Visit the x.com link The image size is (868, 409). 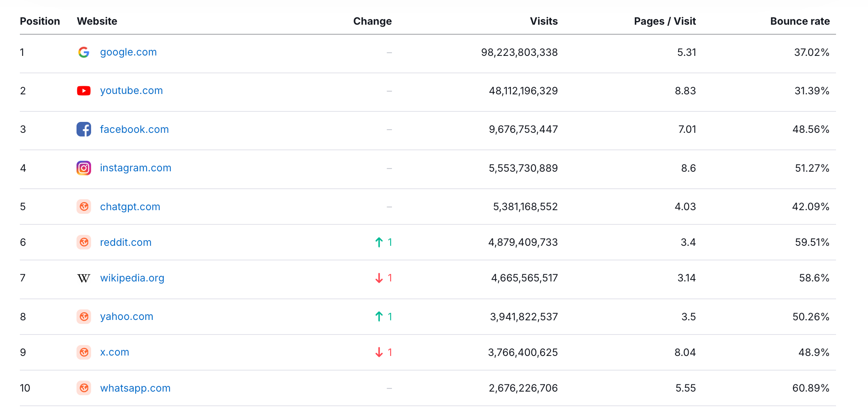tap(115, 352)
